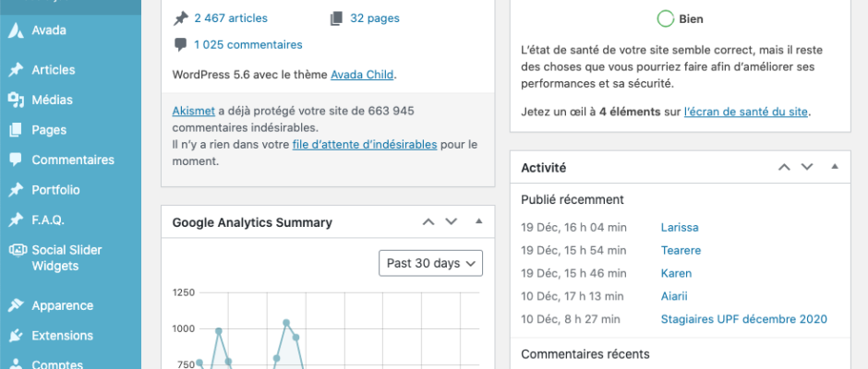Click the 10 Déc, 17 h 13 min timestamp
This screenshot has height=369, width=868.
pyautogui.click(x=573, y=296)
